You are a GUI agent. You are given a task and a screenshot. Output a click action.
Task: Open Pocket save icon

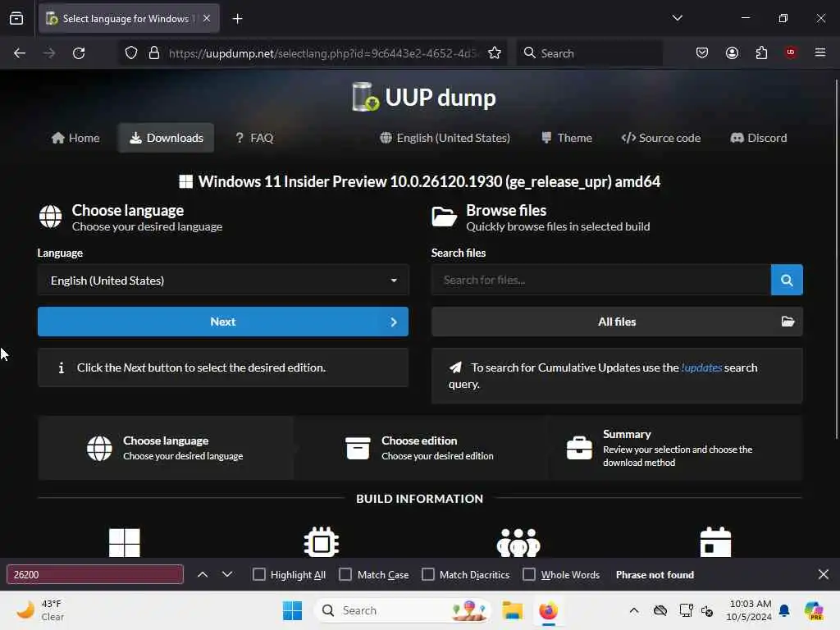702,52
